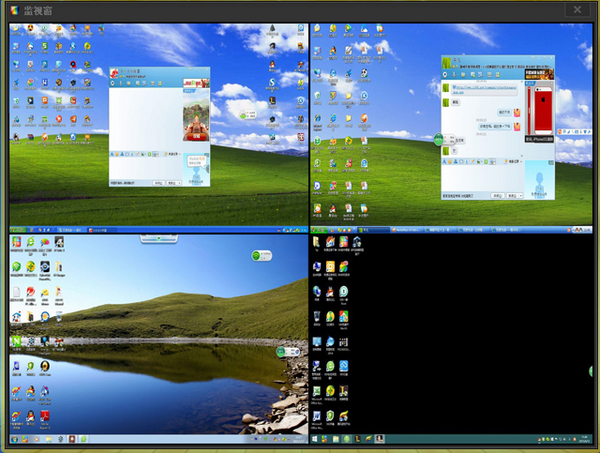Open the send-options arrow in top-left chat
This screenshot has width=600, height=453.
pos(179,183)
